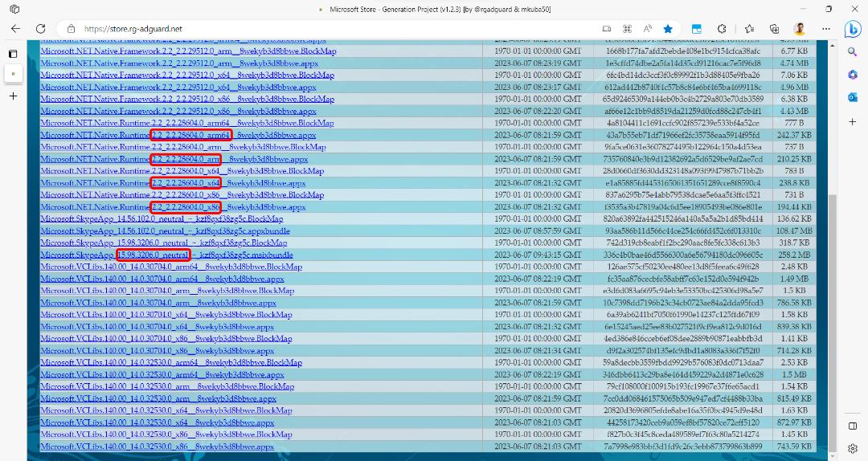Reload the page with the refresh icon
The image size is (868, 461).
click(x=40, y=29)
